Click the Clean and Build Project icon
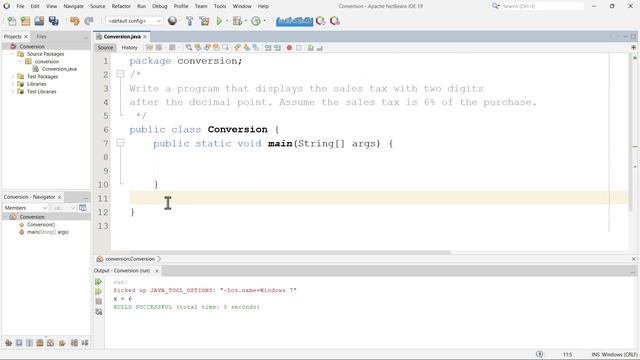Screen dimensions: 640x360 pyautogui.click(x=204, y=21)
